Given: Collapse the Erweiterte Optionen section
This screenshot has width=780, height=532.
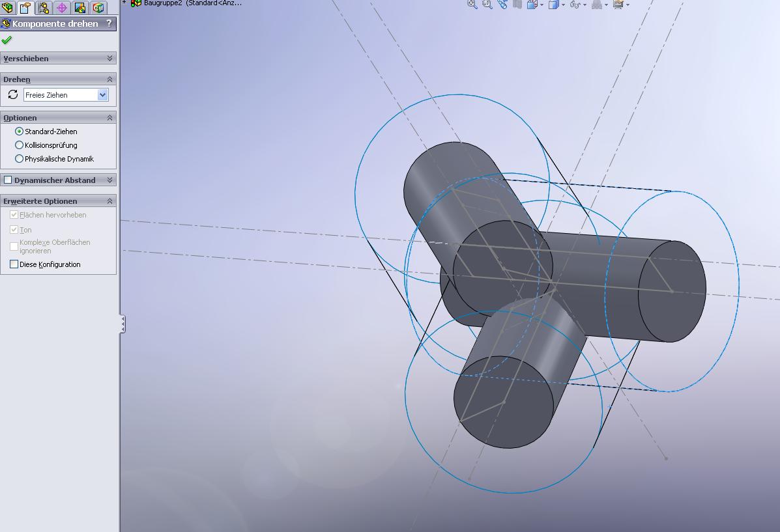Looking at the screenshot, I should click(110, 201).
